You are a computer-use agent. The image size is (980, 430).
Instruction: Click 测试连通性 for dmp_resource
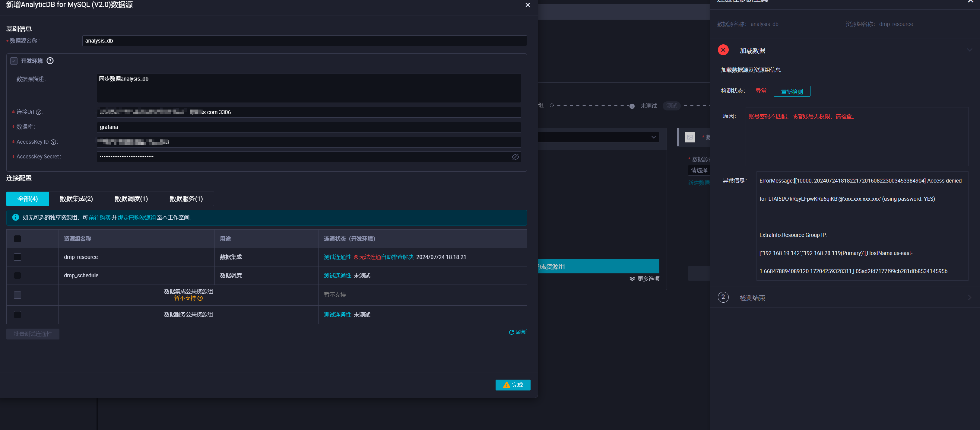[x=338, y=257]
